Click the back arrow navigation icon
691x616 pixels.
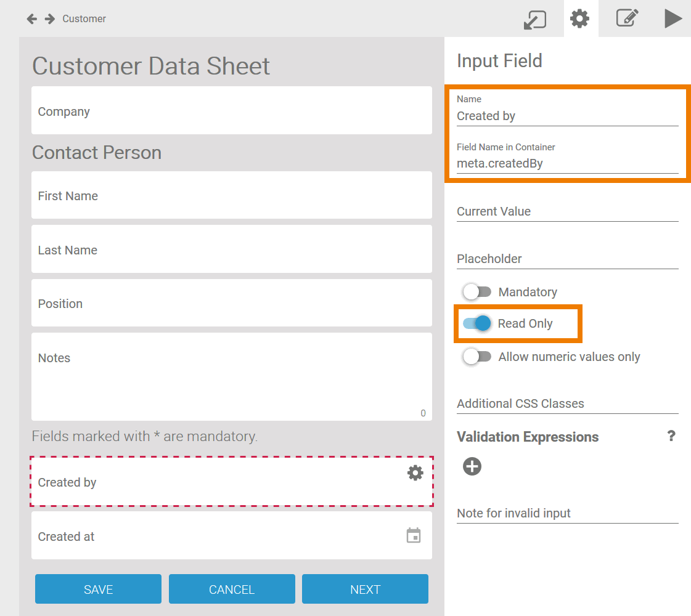tap(32, 19)
